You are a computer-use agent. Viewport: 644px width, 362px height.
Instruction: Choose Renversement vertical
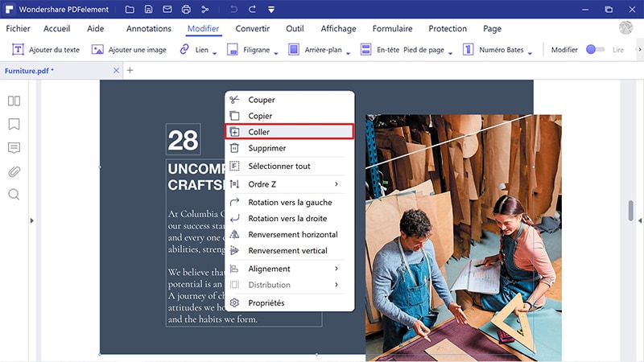tap(290, 250)
